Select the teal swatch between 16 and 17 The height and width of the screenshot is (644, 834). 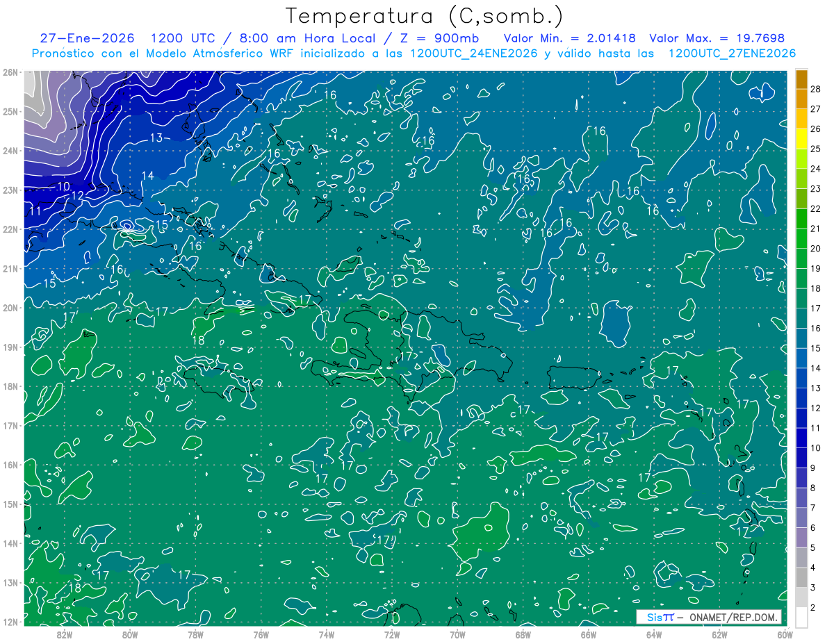point(801,318)
